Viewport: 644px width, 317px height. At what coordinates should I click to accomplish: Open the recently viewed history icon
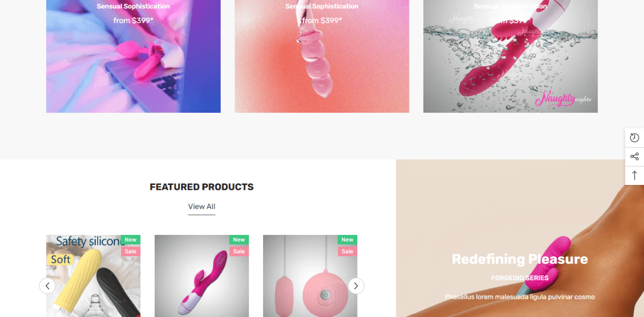pos(635,138)
